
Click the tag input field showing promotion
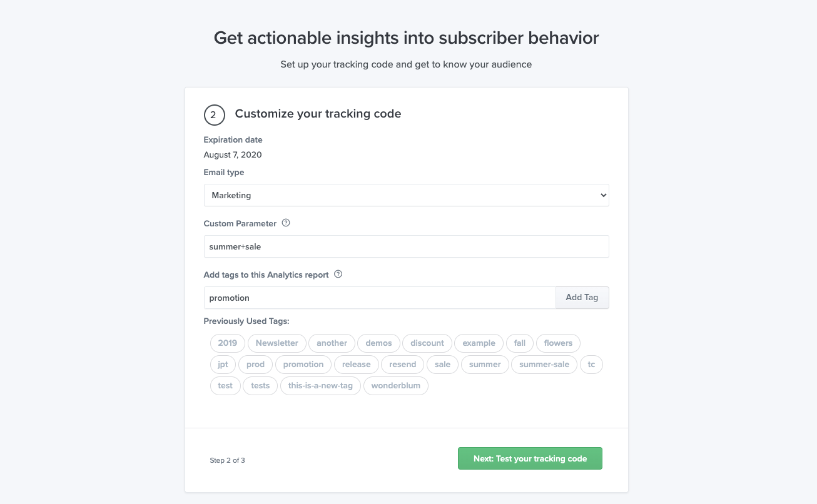click(x=379, y=298)
